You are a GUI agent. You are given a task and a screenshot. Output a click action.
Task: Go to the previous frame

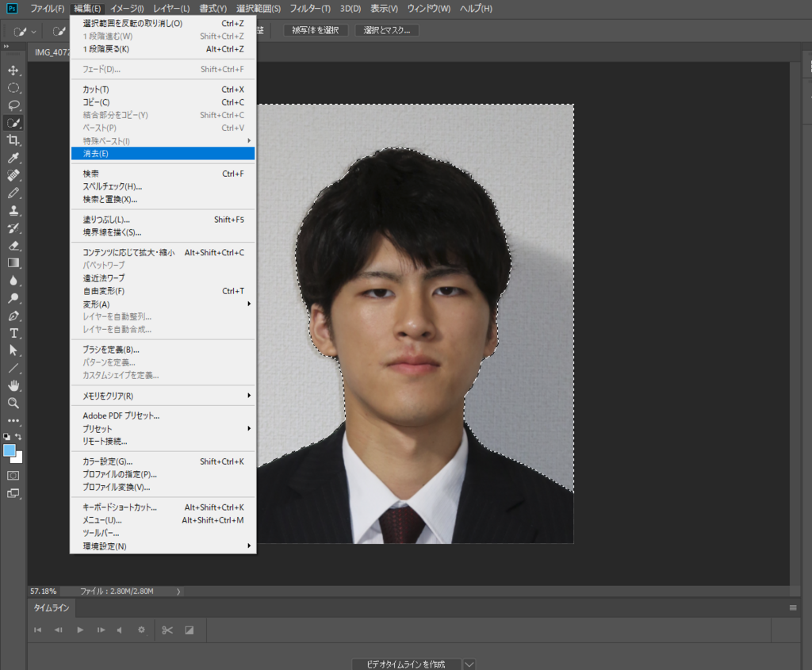click(59, 630)
